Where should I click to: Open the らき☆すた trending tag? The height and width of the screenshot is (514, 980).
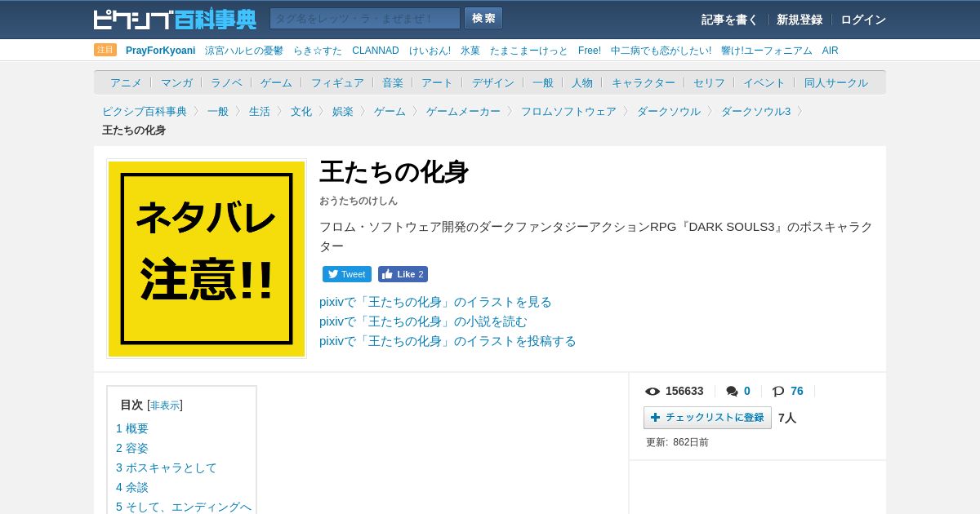tap(318, 51)
